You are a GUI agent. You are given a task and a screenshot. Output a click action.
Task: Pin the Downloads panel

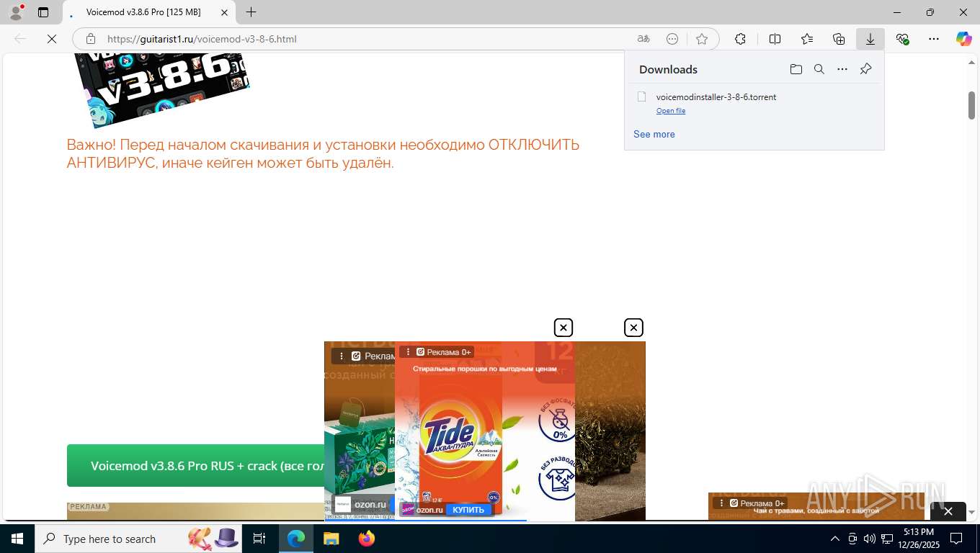click(x=866, y=69)
